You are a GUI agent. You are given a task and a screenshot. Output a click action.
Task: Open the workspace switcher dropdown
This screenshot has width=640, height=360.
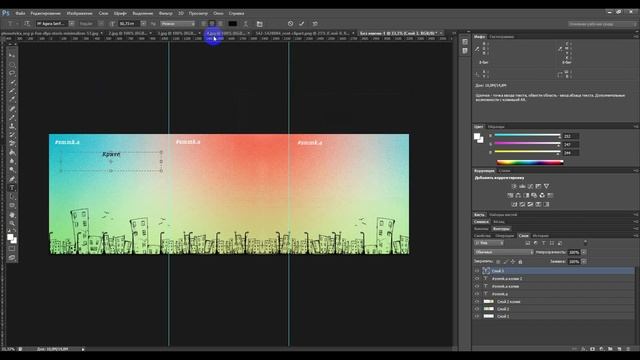pos(602,24)
